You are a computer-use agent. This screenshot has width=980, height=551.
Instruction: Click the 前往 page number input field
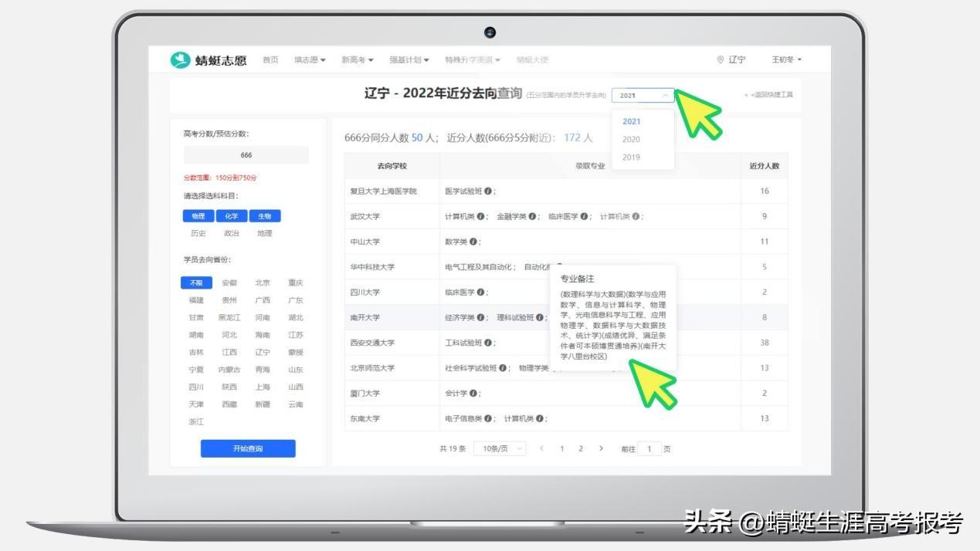(x=649, y=448)
